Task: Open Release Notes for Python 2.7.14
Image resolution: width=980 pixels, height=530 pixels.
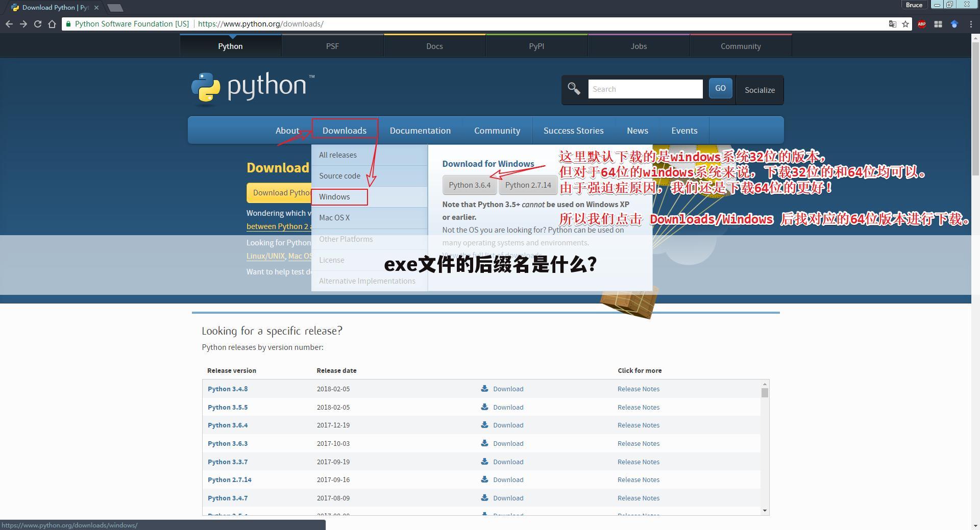Action: click(639, 479)
